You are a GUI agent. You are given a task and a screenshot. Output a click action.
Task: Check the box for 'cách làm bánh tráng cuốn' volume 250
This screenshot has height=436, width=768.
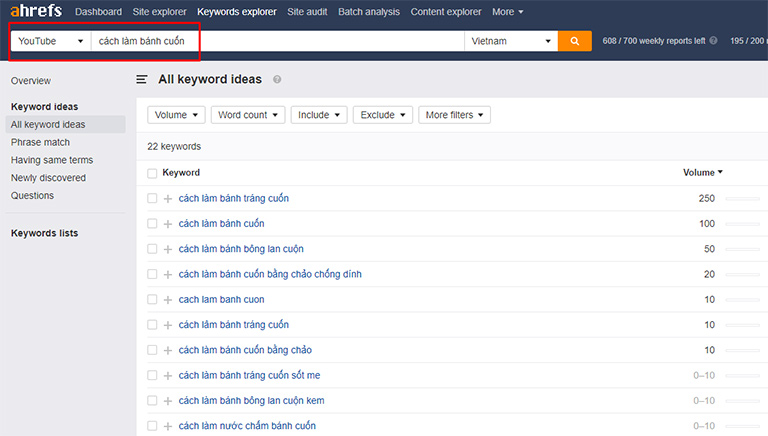pos(152,198)
